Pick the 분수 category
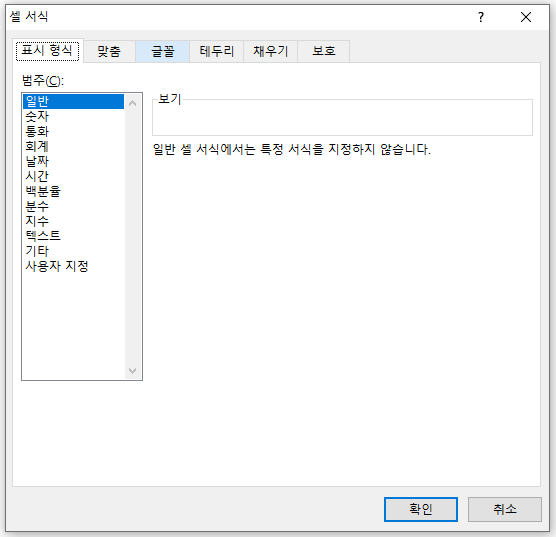The height and width of the screenshot is (537, 556). (x=73, y=206)
